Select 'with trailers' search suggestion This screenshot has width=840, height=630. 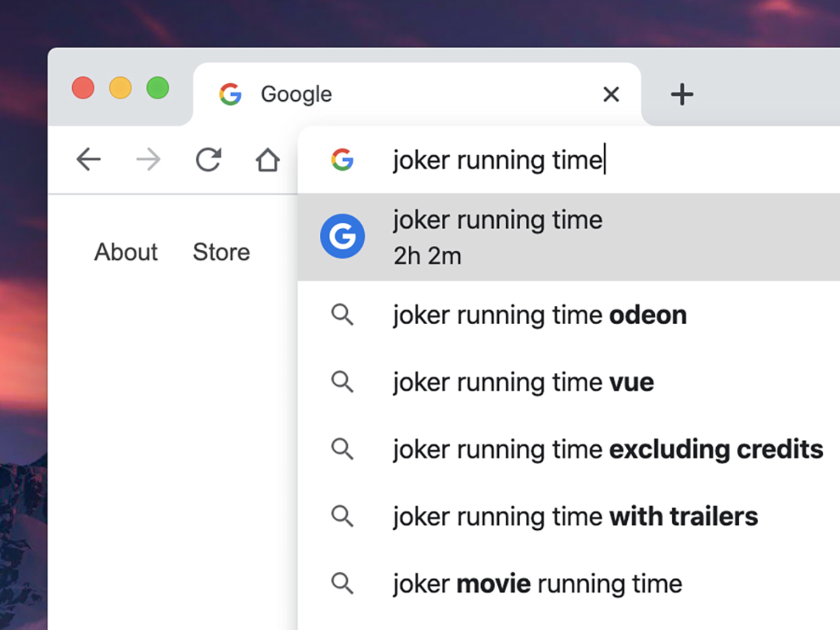(x=575, y=516)
